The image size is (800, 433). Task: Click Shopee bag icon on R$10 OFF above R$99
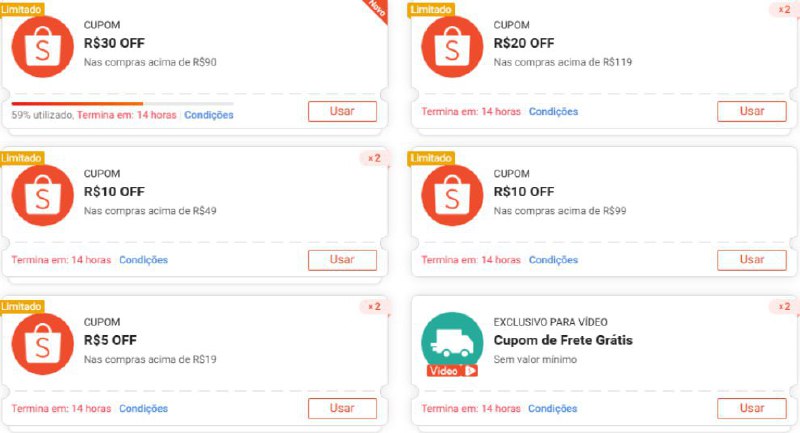(452, 195)
